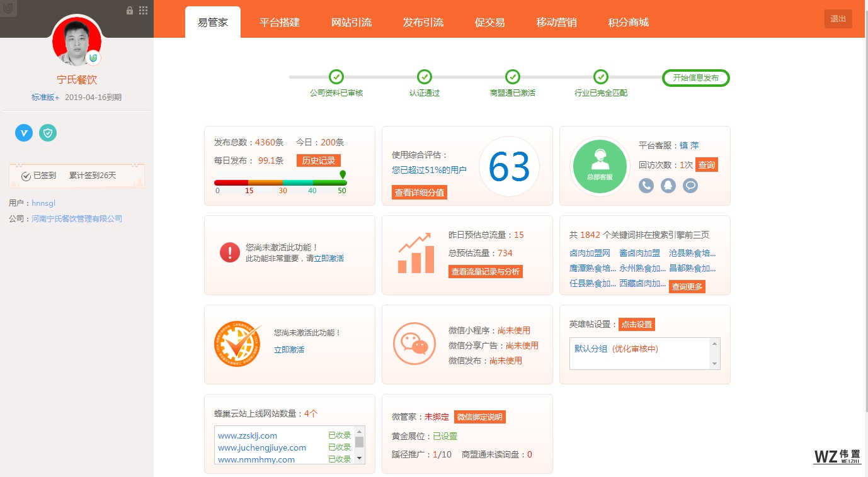
Task: Click the blue V verification badge
Action: point(24,133)
